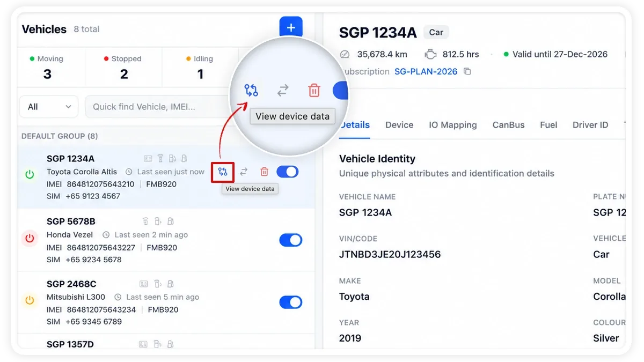Click the Make value Toyota

click(x=354, y=297)
